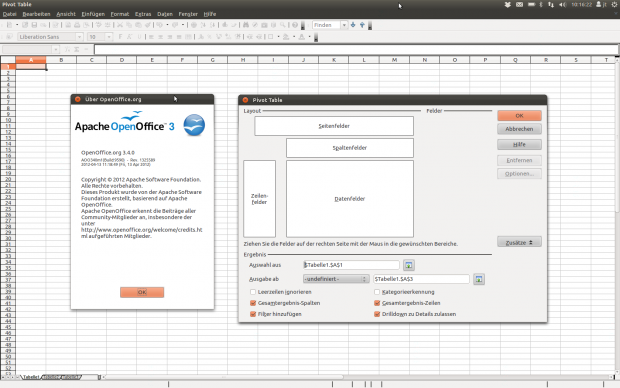Click the Find Next down arrow
The image size is (620, 388).
[353, 25]
